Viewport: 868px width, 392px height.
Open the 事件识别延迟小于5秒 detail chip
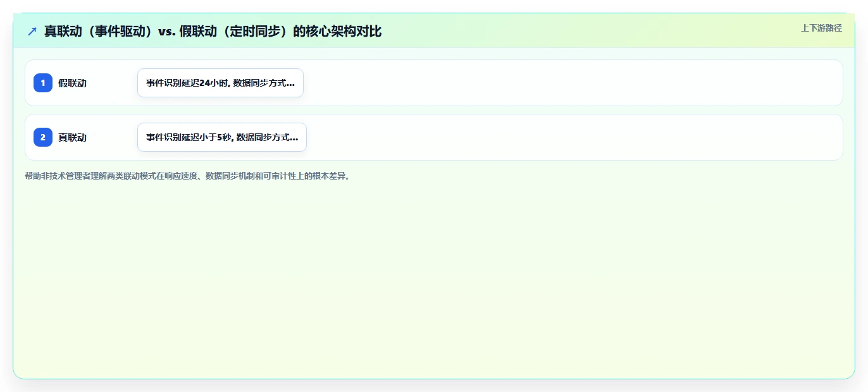point(222,137)
